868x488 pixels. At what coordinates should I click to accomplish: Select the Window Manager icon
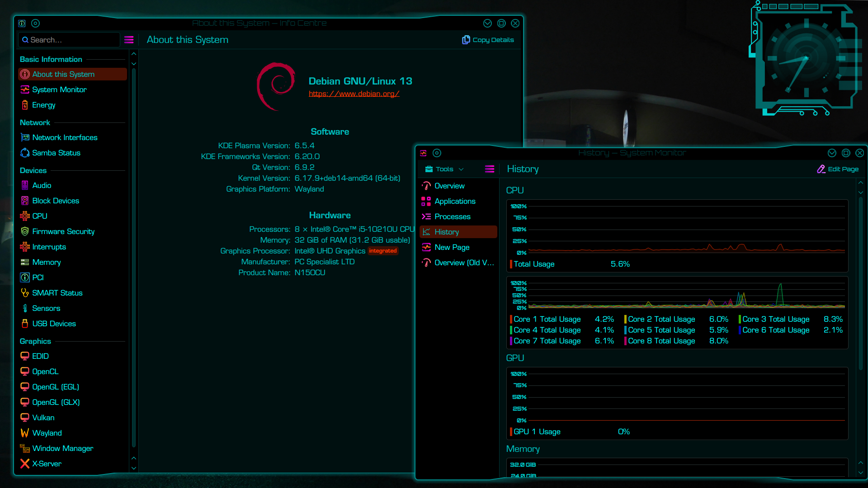coord(25,448)
